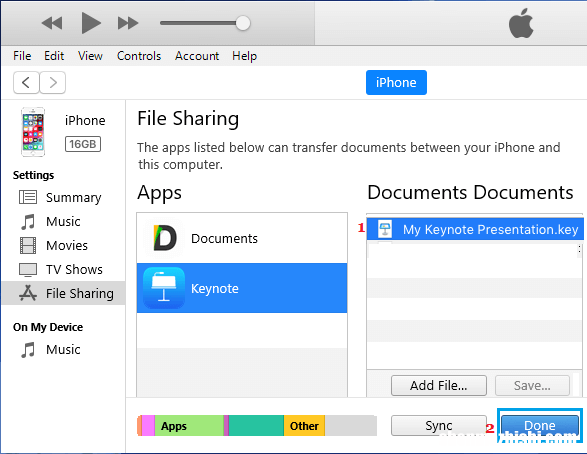
Task: Click the Add File... button
Action: pyautogui.click(x=439, y=386)
